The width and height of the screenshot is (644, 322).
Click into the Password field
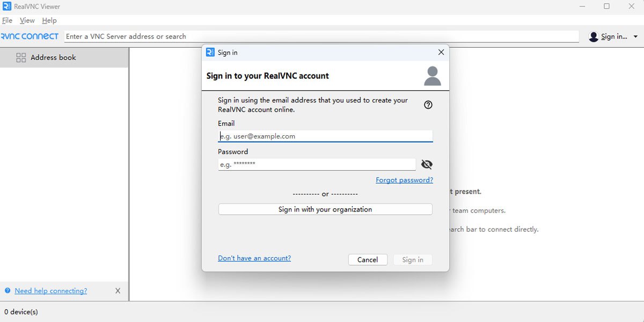coord(317,164)
